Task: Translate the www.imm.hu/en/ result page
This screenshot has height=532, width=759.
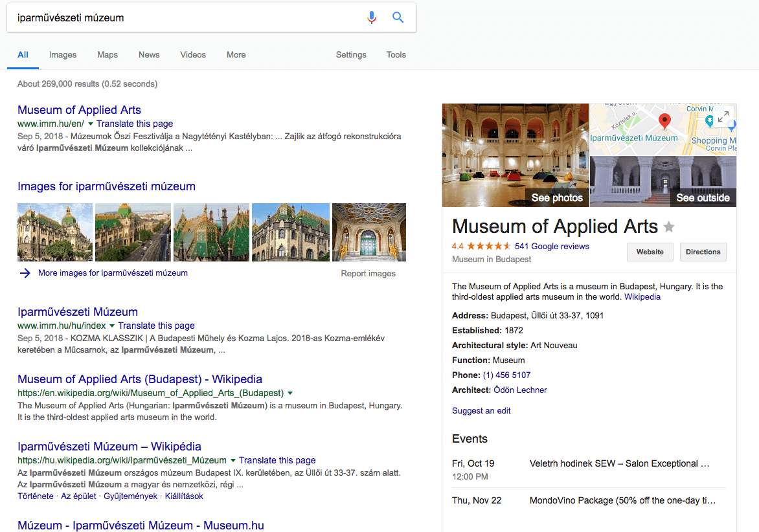Action: click(135, 124)
